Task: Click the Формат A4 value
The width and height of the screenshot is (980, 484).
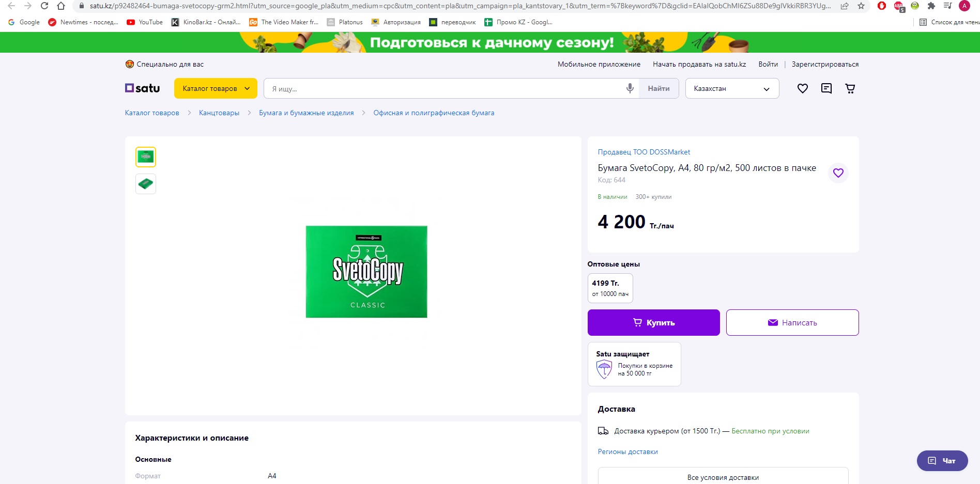Action: (x=272, y=476)
